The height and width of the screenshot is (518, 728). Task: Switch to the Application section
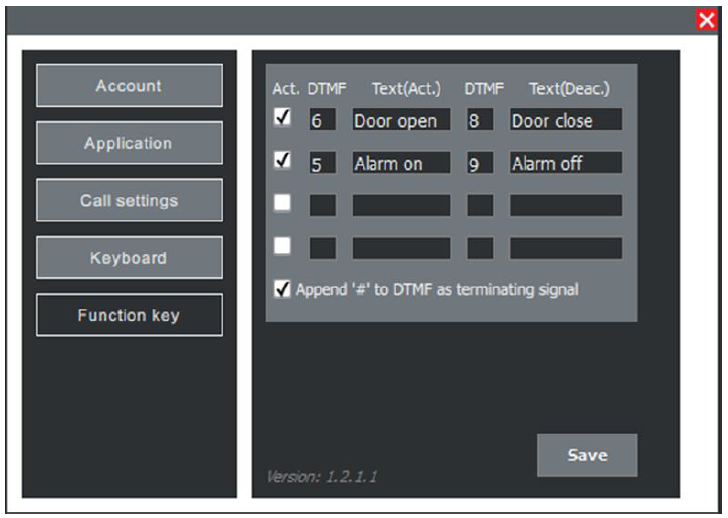tap(129, 143)
